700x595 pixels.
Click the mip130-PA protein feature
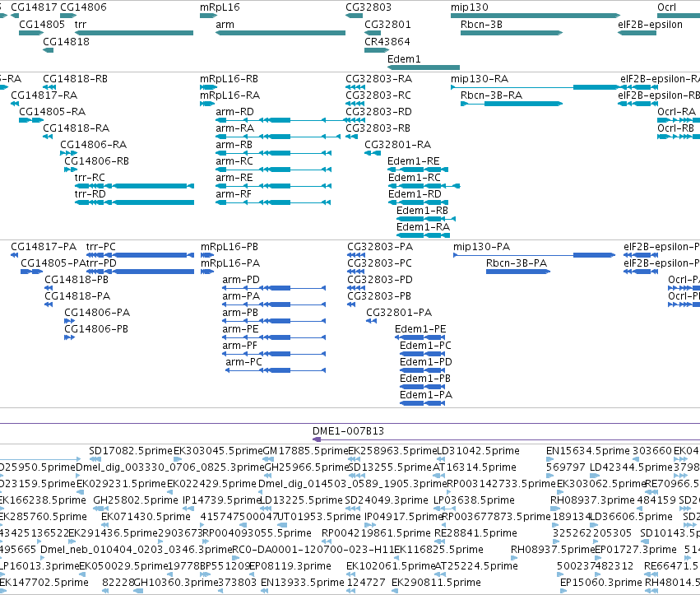535,255
